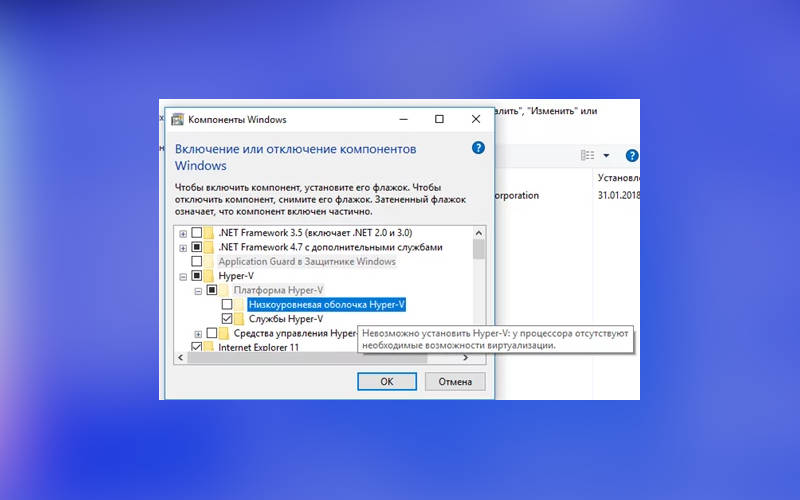800x500 pixels.
Task: Click the horizontal scrollbar right arrow
Action: click(465, 358)
